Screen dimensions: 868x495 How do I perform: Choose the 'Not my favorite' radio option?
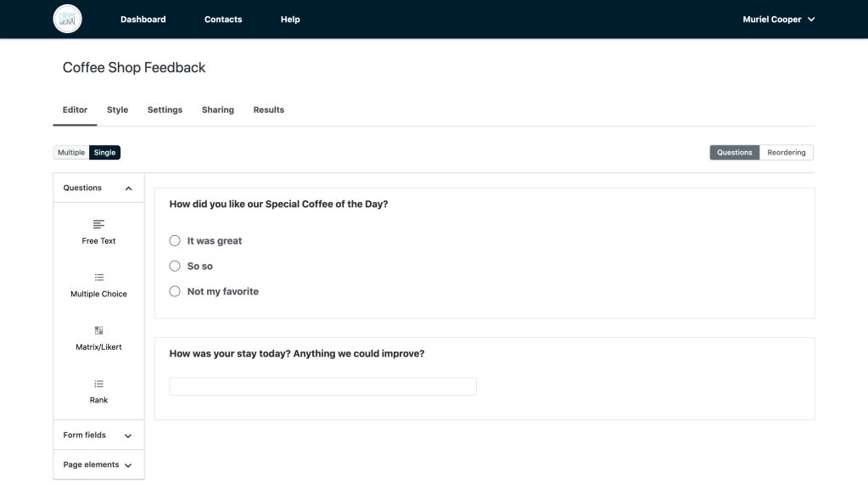pos(175,291)
